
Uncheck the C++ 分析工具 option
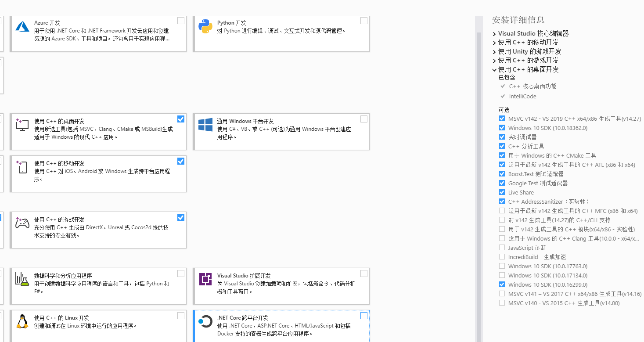[x=502, y=146]
